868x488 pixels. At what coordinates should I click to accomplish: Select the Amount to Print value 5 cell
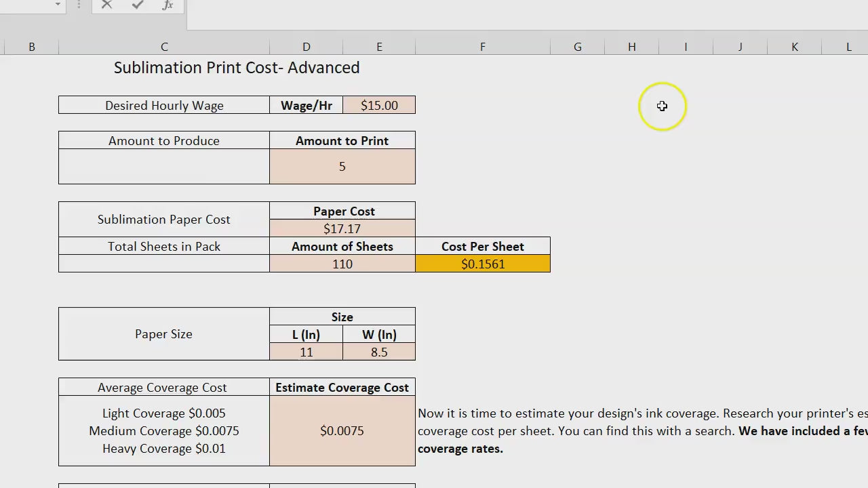[342, 167]
